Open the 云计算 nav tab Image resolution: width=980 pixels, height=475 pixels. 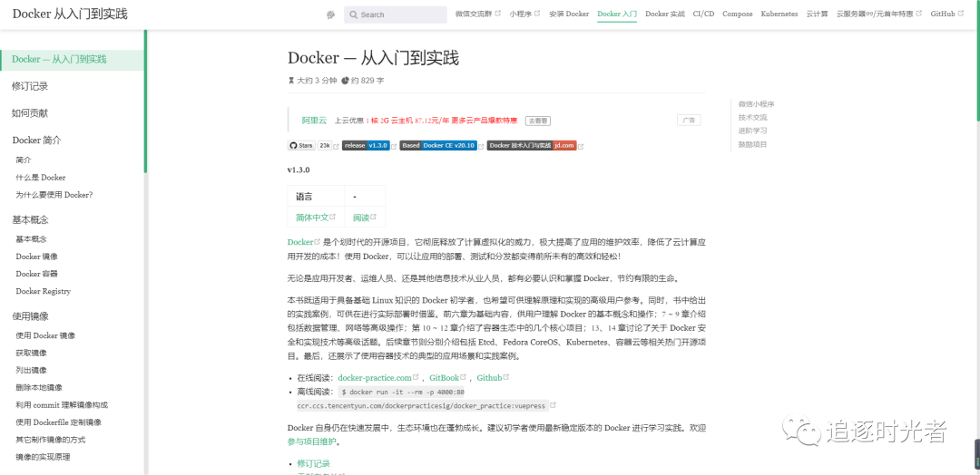tap(817, 14)
